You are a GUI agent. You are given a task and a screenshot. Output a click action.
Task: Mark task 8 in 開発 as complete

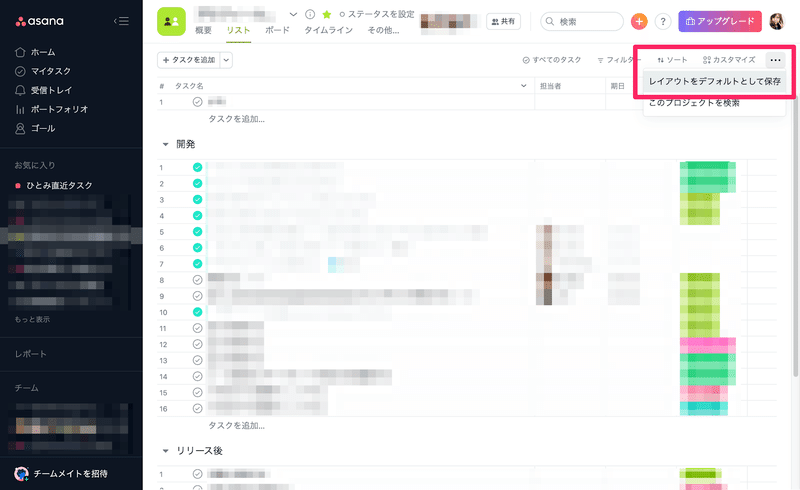coord(197,280)
